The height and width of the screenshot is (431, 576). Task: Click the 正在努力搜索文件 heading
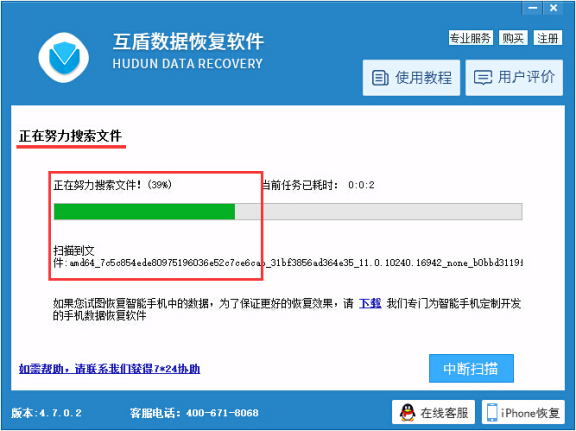pyautogui.click(x=71, y=136)
